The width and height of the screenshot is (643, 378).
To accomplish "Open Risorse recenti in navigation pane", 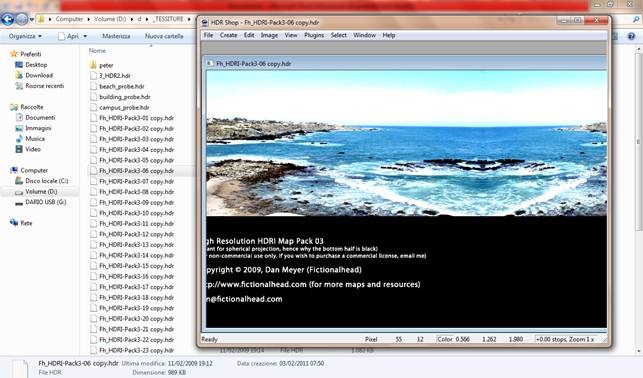I will point(45,86).
